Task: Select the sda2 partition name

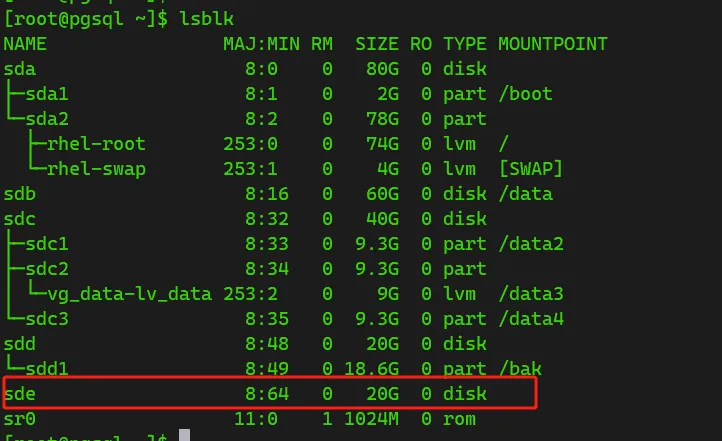Action: tap(47, 119)
